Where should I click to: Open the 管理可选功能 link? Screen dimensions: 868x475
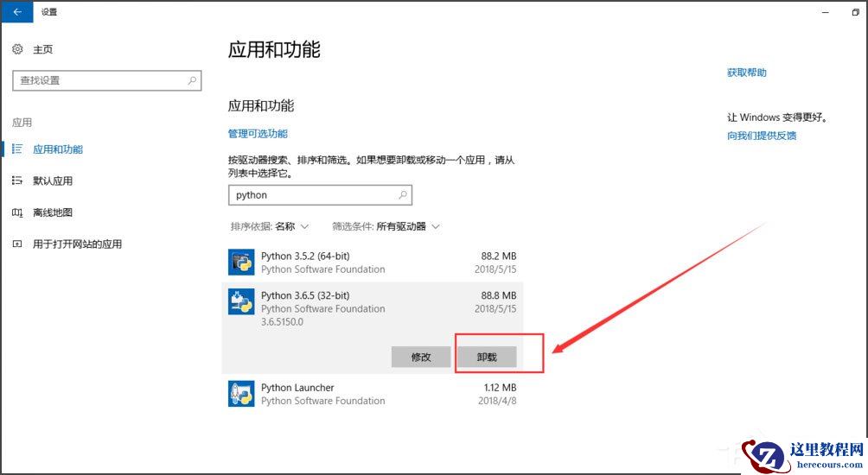click(x=258, y=133)
